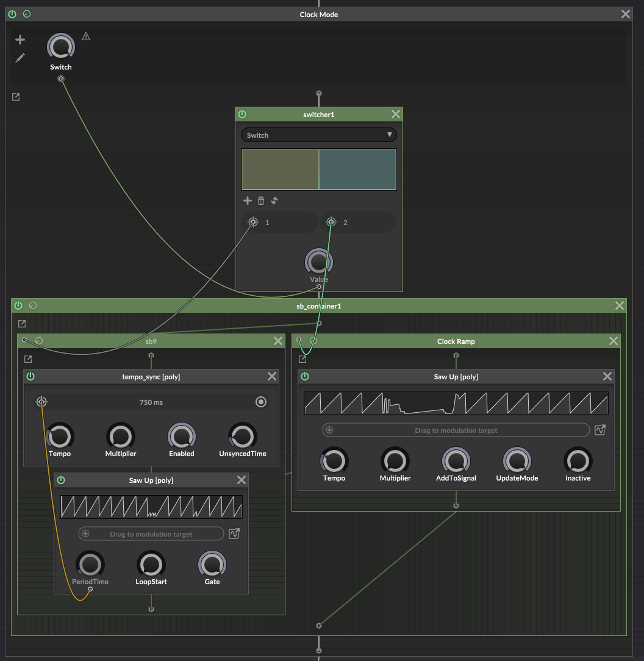The height and width of the screenshot is (661, 644).
Task: Toggle sb_container1 power button
Action: coord(18,305)
